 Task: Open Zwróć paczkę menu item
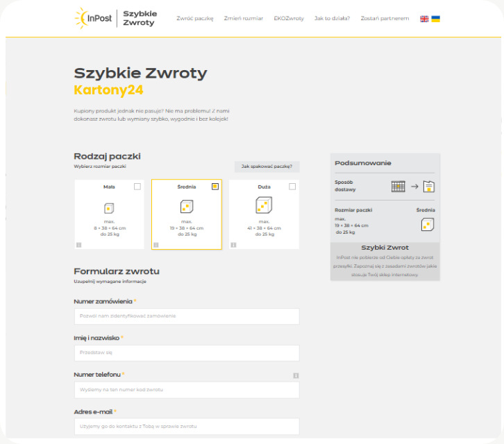tap(195, 18)
